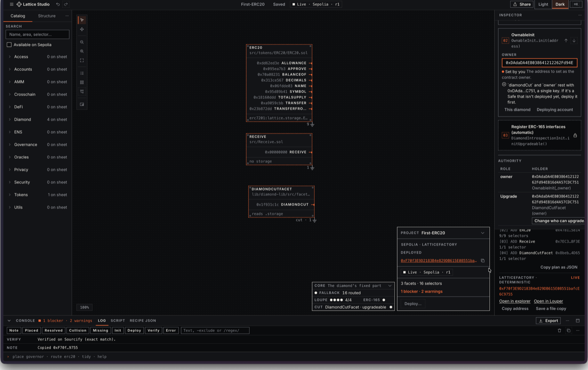
Task: Click the tree layout icon in canvas toolbar
Action: pyautogui.click(x=82, y=91)
